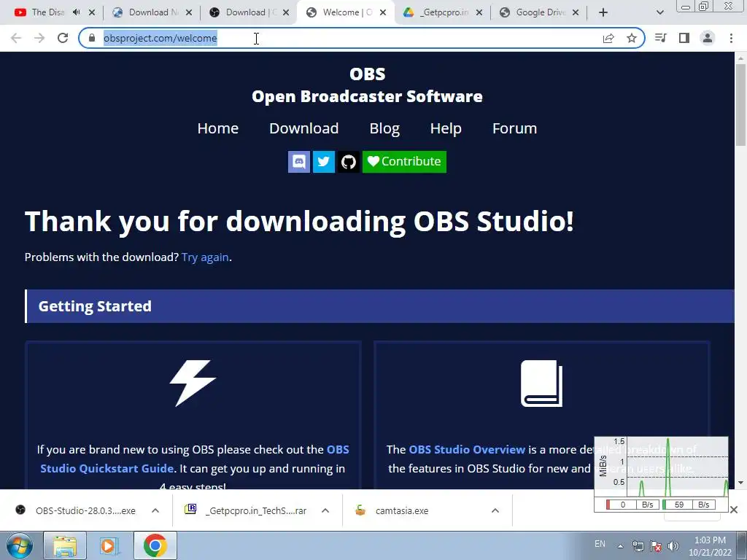Open a new tab with plus button
747x560 pixels.
tap(603, 12)
